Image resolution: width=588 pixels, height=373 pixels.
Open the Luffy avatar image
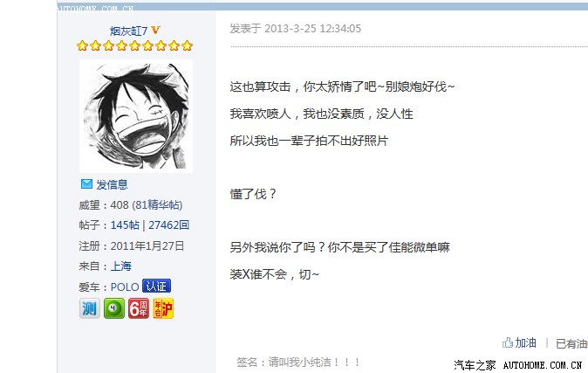pyautogui.click(x=136, y=116)
